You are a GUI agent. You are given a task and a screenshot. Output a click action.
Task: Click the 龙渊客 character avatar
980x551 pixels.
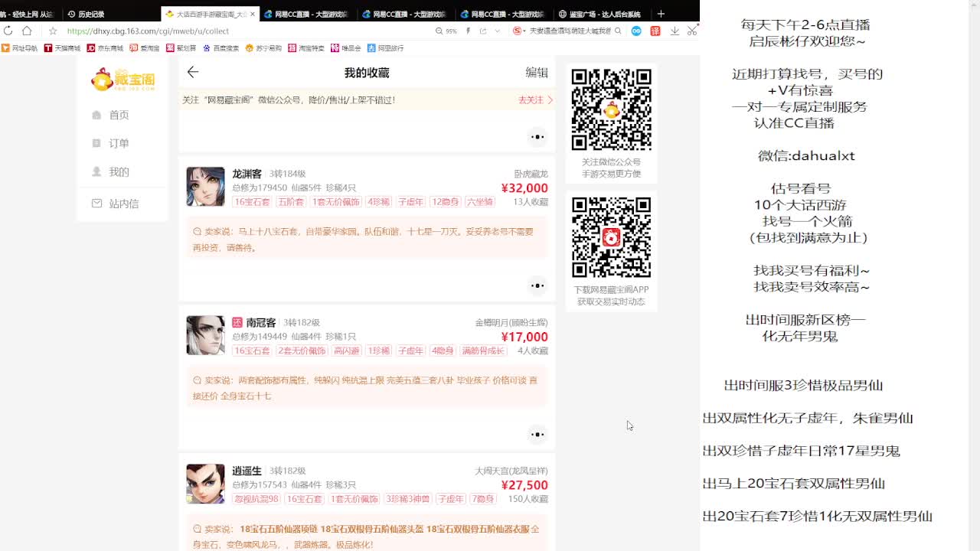pos(206,187)
